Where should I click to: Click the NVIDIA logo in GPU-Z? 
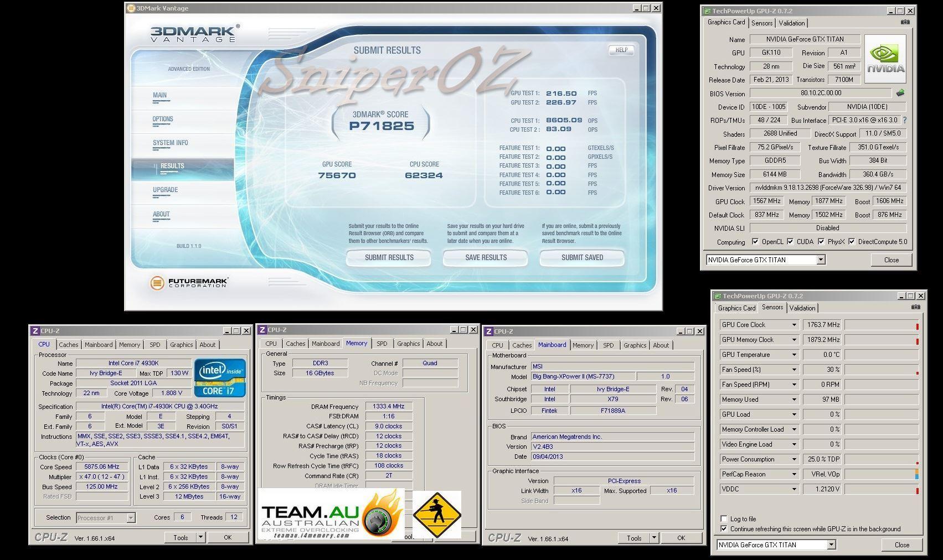coord(885,59)
